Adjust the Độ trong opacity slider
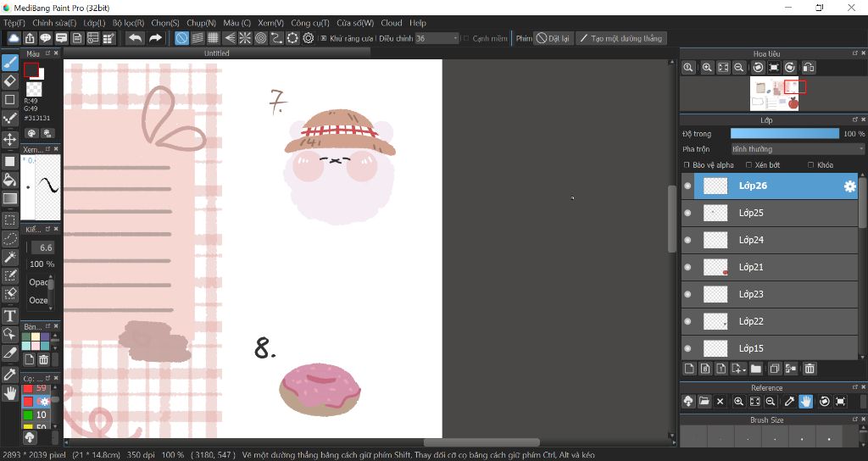 pyautogui.click(x=784, y=133)
